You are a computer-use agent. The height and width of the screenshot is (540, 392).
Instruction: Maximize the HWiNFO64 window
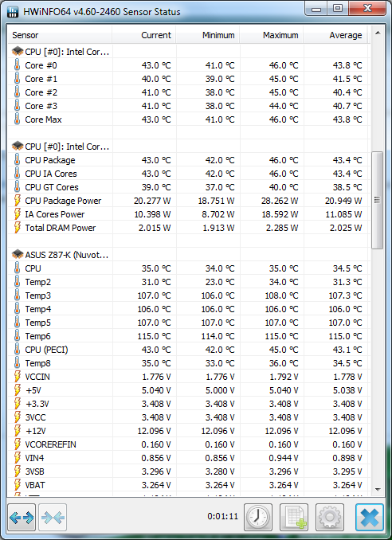[338, 9]
